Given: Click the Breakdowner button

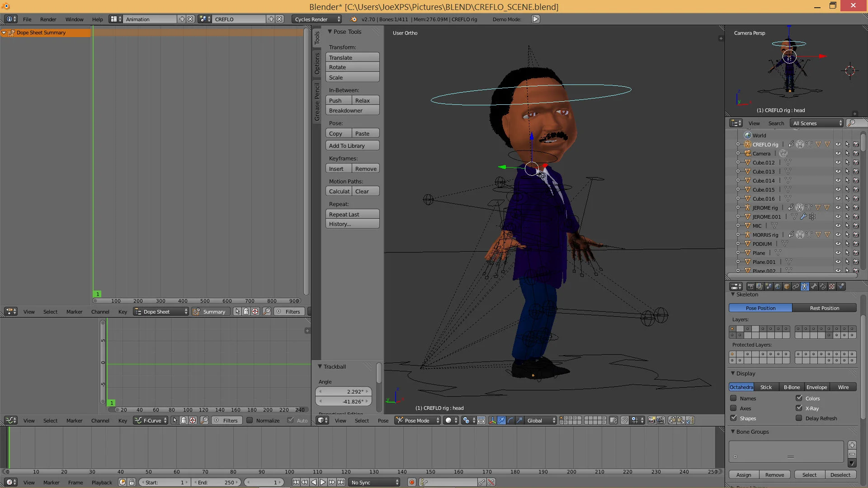Looking at the screenshot, I should pyautogui.click(x=352, y=111).
